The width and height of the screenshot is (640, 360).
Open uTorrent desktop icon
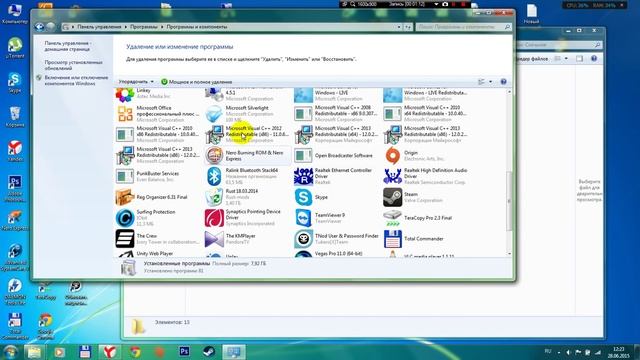(x=15, y=48)
